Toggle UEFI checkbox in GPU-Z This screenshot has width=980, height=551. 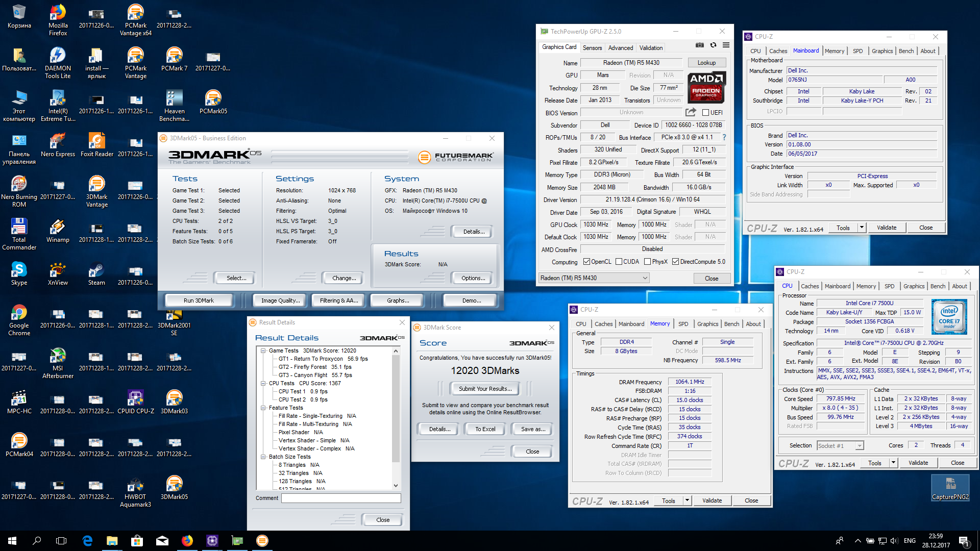point(705,113)
